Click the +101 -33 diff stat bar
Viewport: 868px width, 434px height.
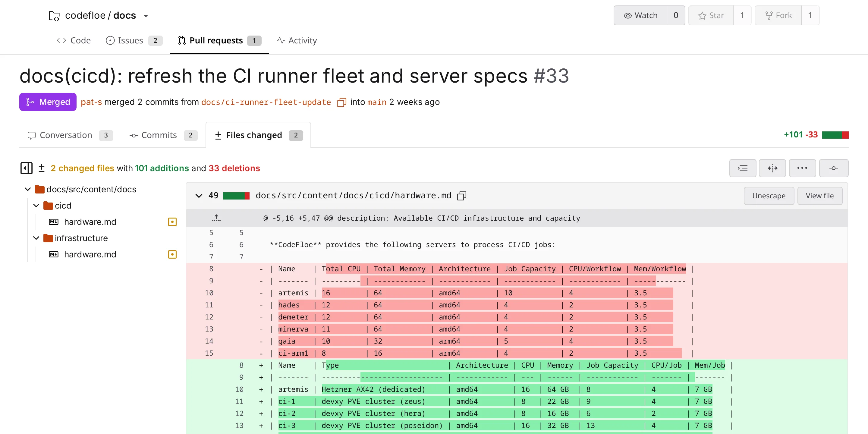tap(835, 135)
